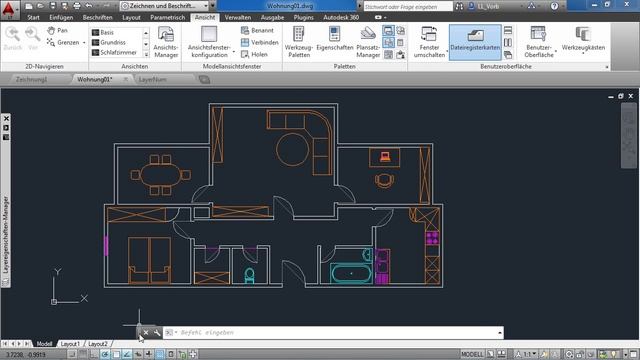Click the search binoculars icon
This screenshot has width=640, height=360.
[459, 6]
